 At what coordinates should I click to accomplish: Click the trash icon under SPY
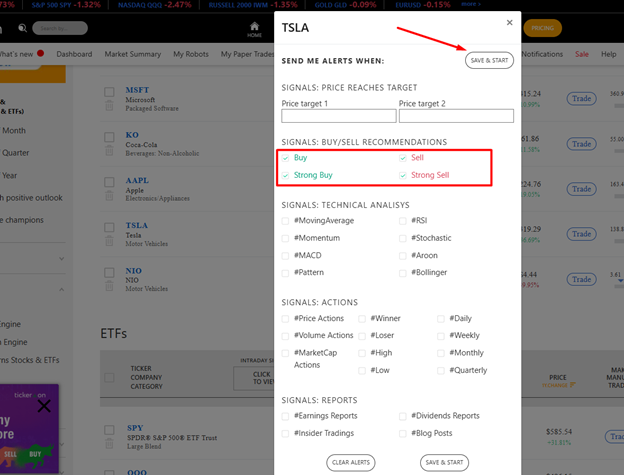point(109,444)
